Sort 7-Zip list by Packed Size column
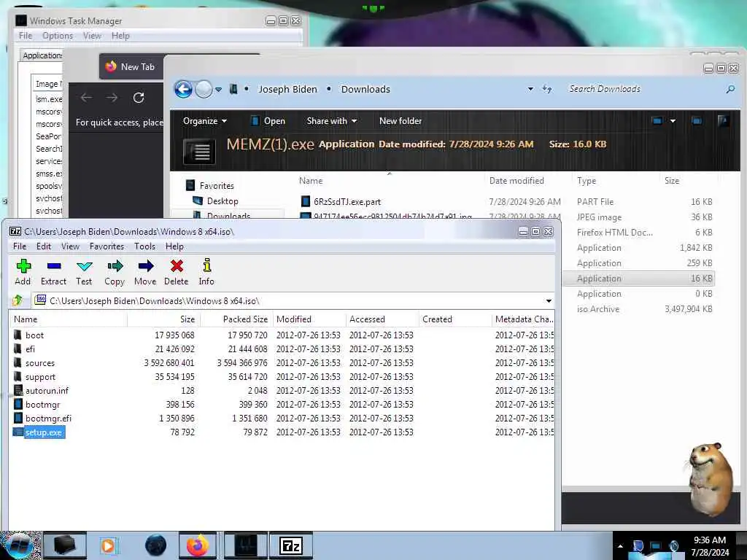Screen dimensions: 747x560 [x=237, y=319]
